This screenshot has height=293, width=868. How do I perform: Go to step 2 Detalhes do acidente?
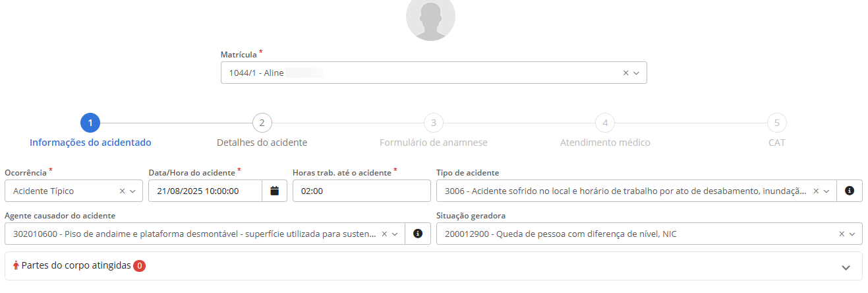[262, 123]
